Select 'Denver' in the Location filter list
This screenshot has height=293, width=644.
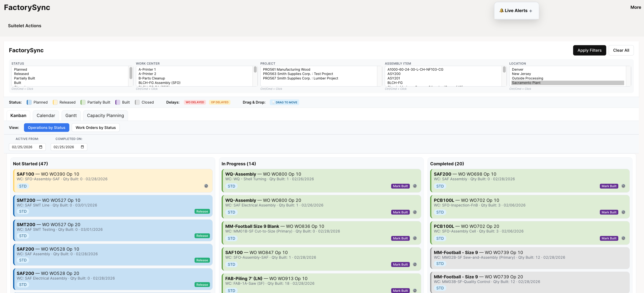pos(518,69)
